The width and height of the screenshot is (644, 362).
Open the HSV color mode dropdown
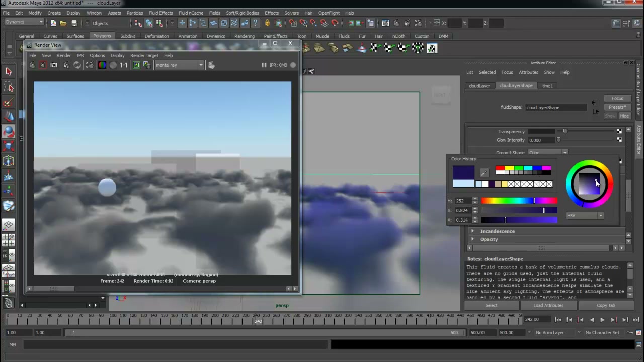point(585,216)
